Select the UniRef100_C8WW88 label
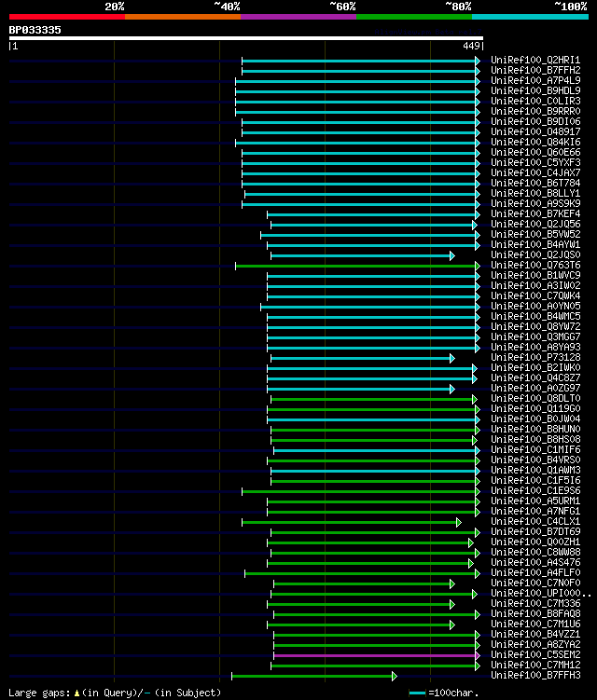Screen dimensions: 597x700 click(535, 553)
